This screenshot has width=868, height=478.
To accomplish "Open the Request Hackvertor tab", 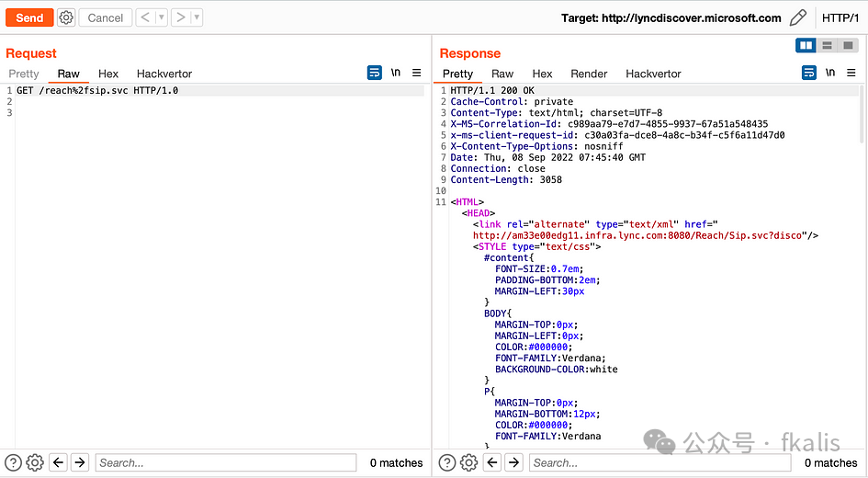I will click(x=163, y=74).
